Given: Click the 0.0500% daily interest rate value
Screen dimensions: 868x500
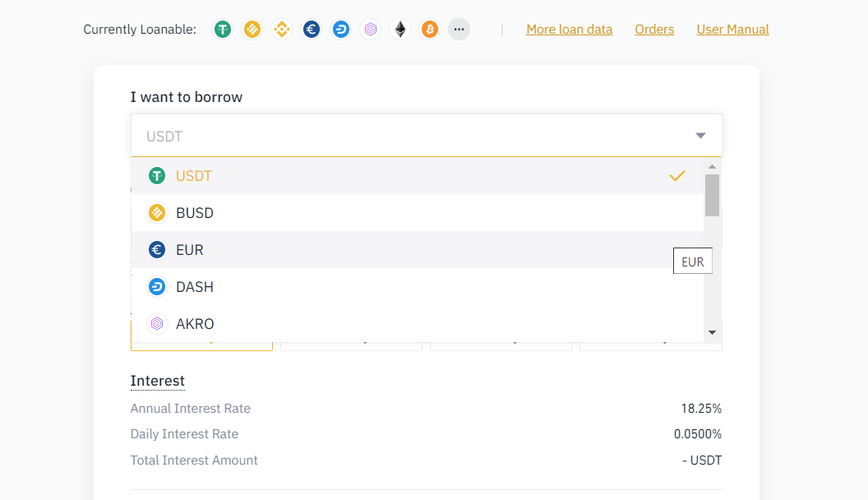Looking at the screenshot, I should [x=698, y=434].
